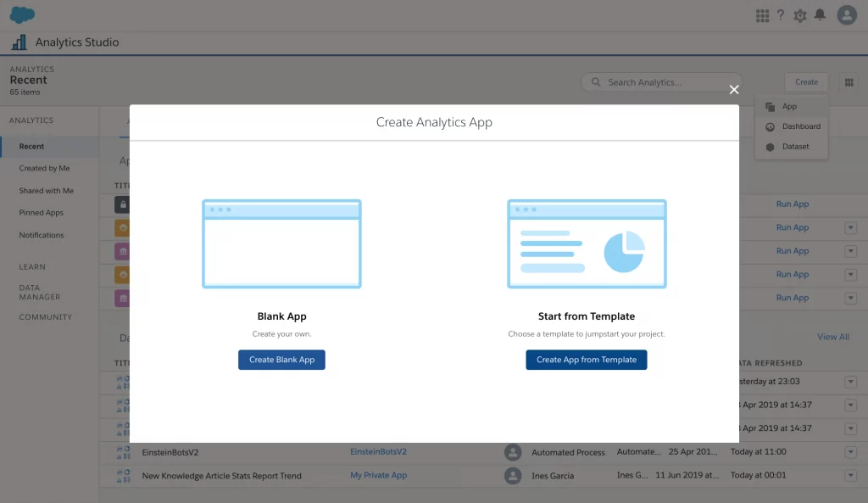Click the lock app icon in the apps list
This screenshot has height=503, width=868.
(x=122, y=204)
